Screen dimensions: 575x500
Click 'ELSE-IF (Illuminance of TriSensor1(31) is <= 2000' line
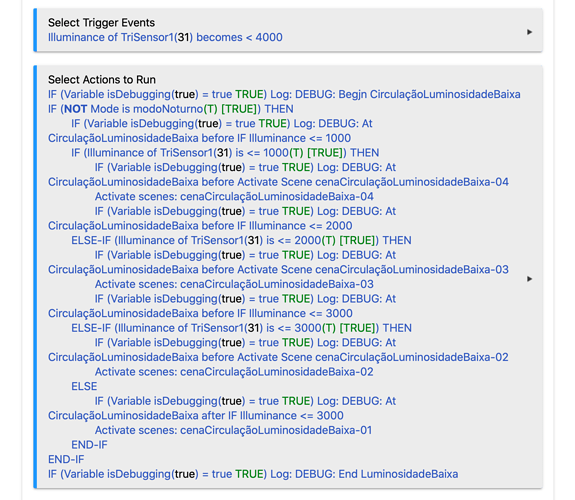[241, 240]
